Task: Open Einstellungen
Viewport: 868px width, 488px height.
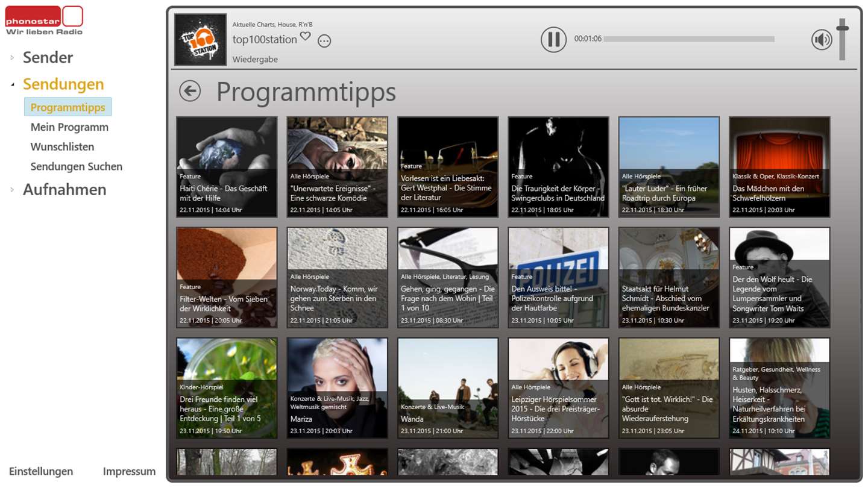Action: tap(41, 471)
